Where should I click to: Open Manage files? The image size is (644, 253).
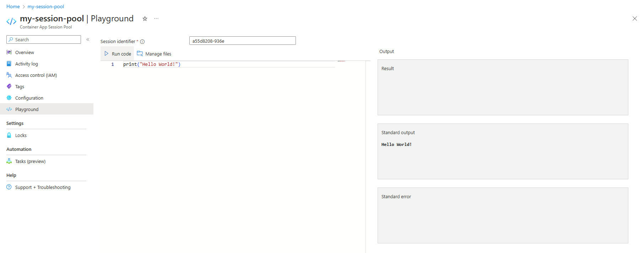pos(154,54)
